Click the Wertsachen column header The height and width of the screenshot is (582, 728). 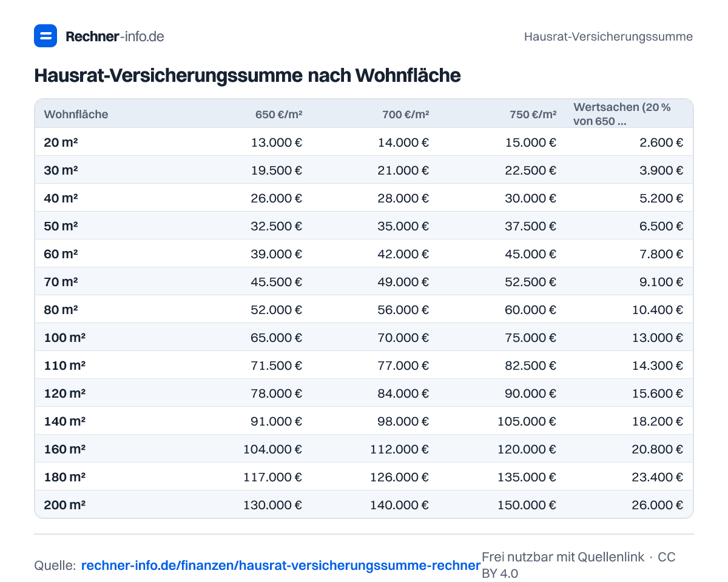(x=622, y=114)
